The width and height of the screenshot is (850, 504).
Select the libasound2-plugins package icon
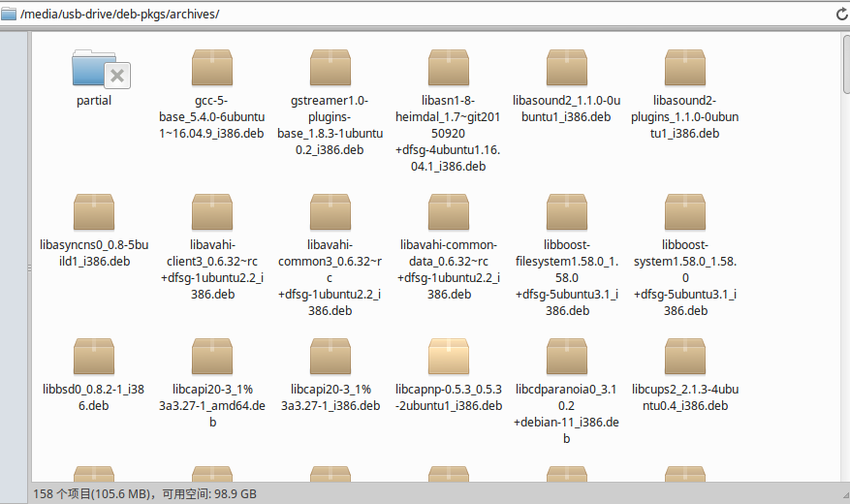(x=685, y=68)
